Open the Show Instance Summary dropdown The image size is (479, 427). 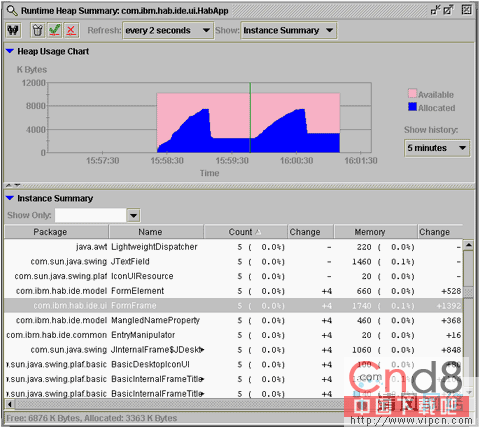(x=289, y=30)
